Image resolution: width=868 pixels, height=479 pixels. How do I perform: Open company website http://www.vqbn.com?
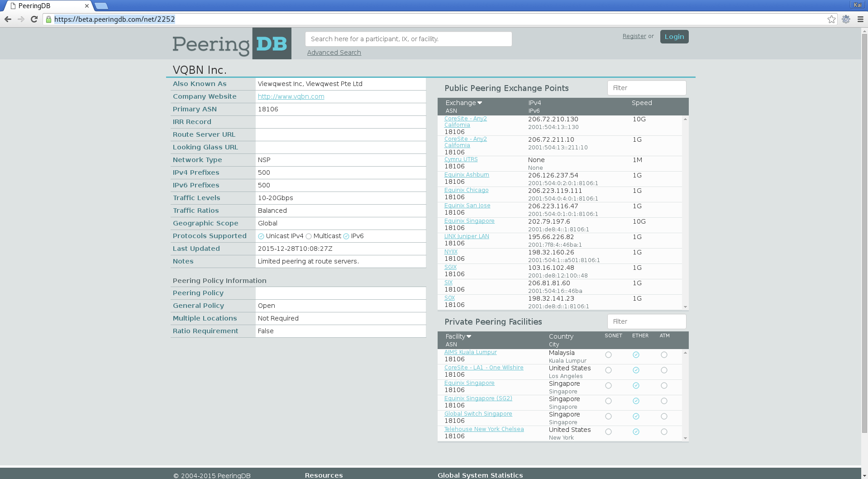(x=291, y=96)
